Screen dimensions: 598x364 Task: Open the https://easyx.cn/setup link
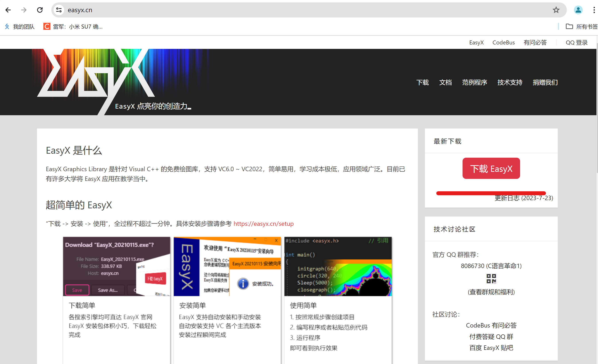pos(264,224)
